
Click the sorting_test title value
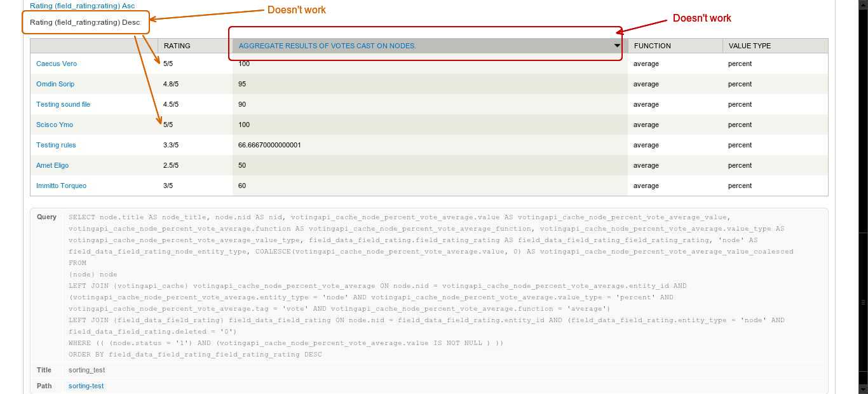pyautogui.click(x=86, y=370)
